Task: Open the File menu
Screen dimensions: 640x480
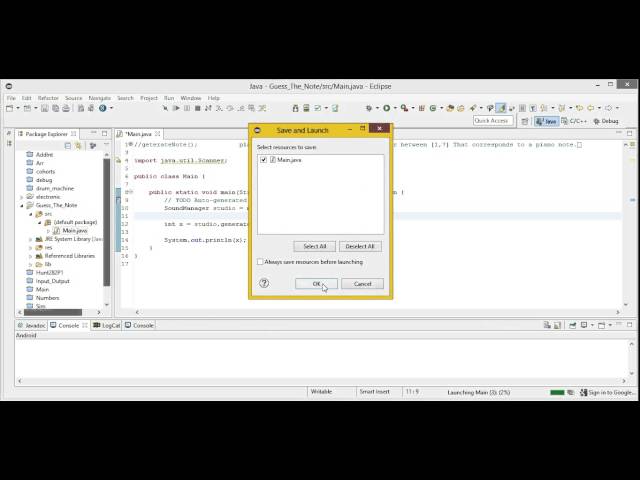Action: tap(11, 98)
